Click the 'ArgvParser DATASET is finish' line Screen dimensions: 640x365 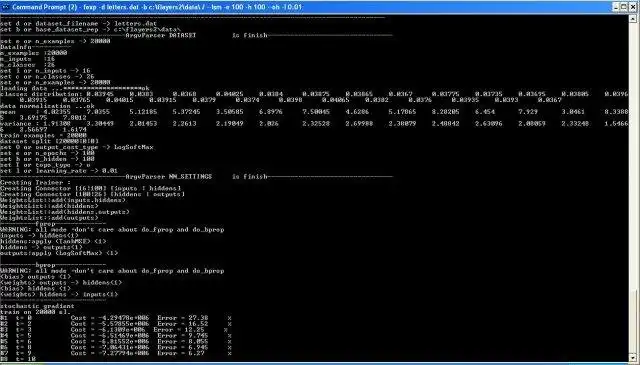[196, 36]
